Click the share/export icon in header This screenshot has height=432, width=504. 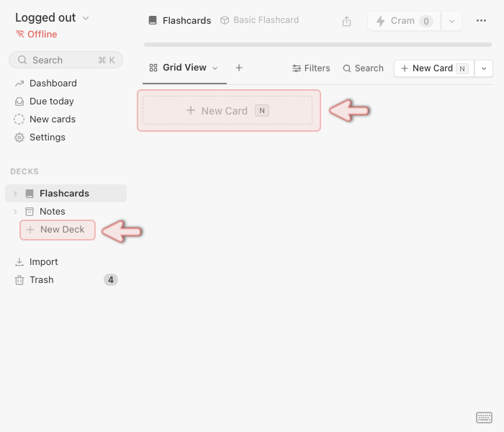point(346,21)
